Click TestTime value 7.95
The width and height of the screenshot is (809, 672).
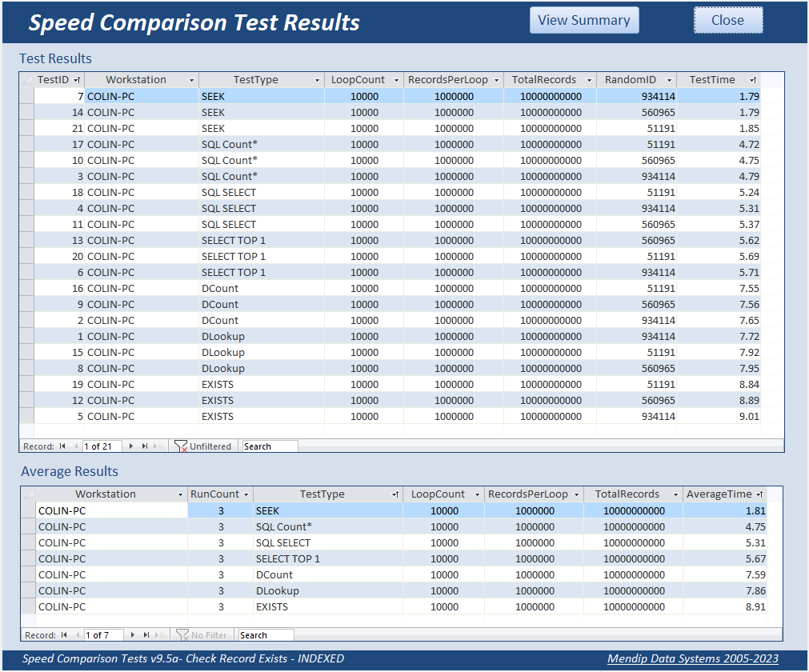719,368
